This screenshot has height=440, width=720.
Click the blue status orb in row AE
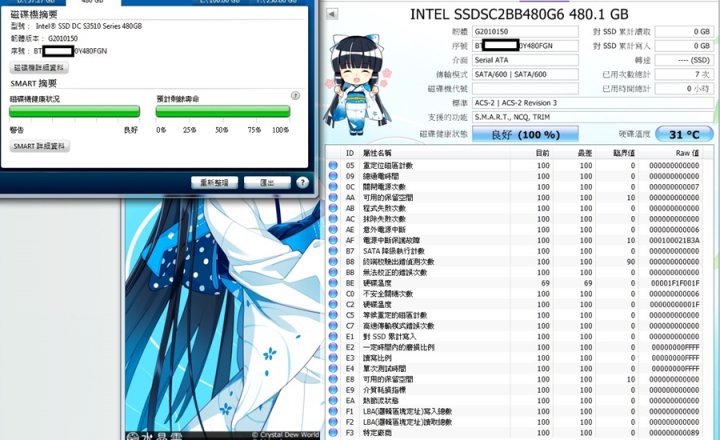point(333,230)
